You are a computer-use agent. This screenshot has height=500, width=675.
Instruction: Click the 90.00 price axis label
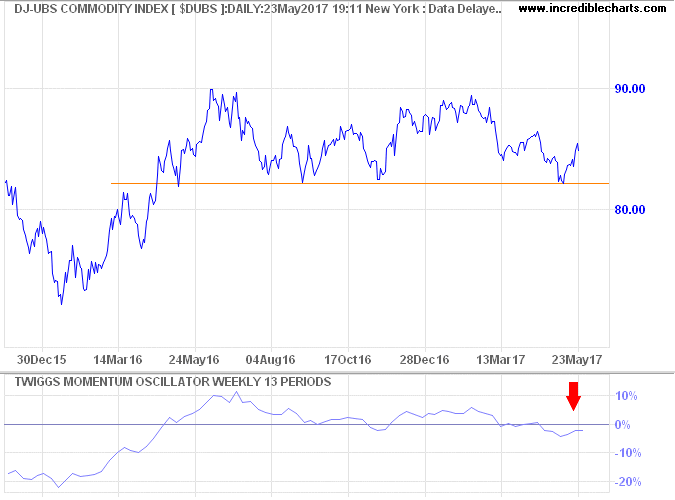point(630,89)
